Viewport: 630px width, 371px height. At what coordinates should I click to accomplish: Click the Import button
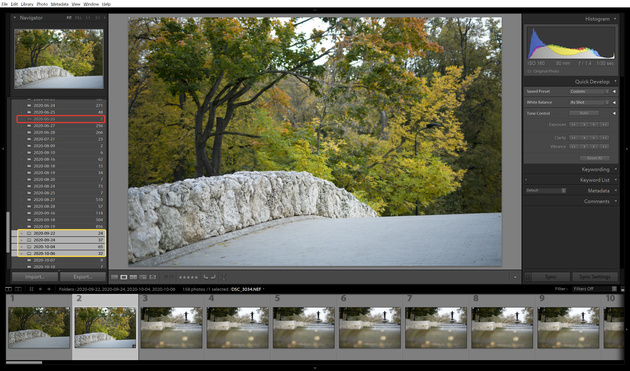click(x=35, y=277)
